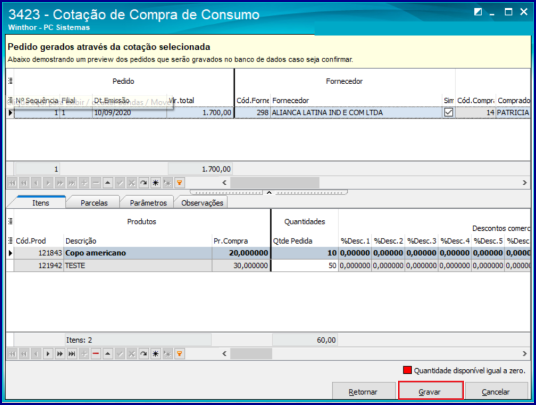Save bookmark star in Itens navigator
The image size is (536, 405).
point(156,353)
